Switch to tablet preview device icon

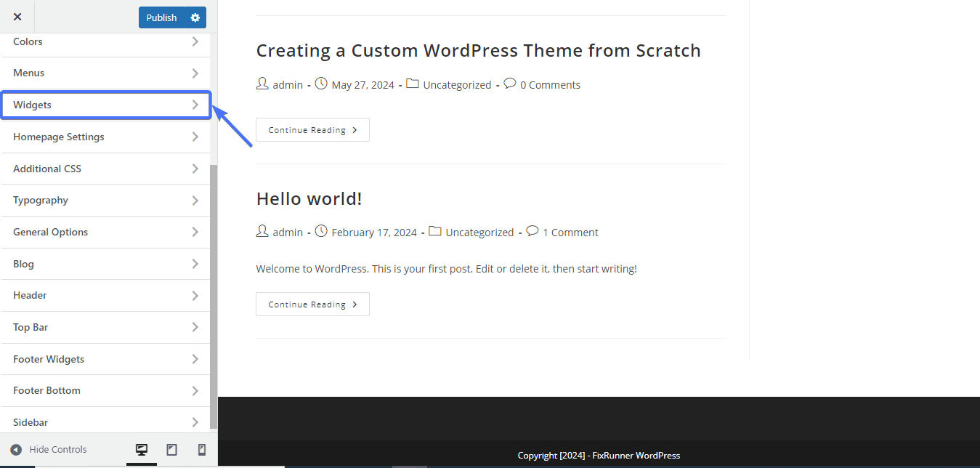171,451
